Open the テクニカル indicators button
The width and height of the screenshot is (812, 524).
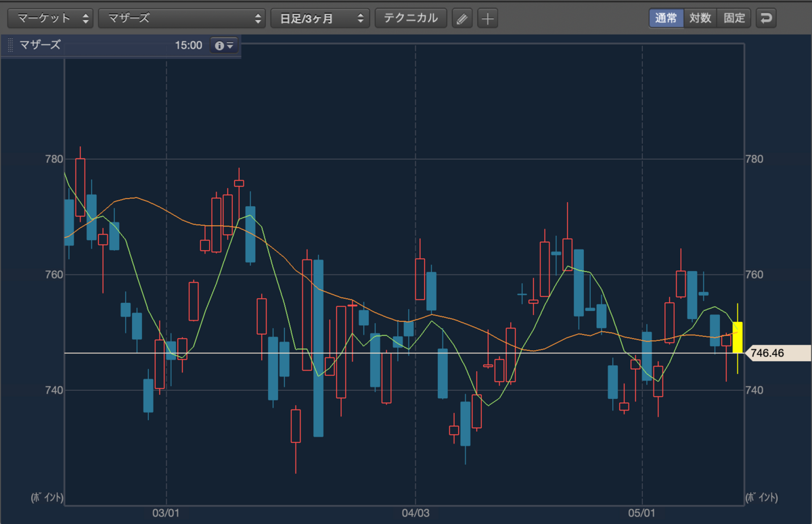411,18
